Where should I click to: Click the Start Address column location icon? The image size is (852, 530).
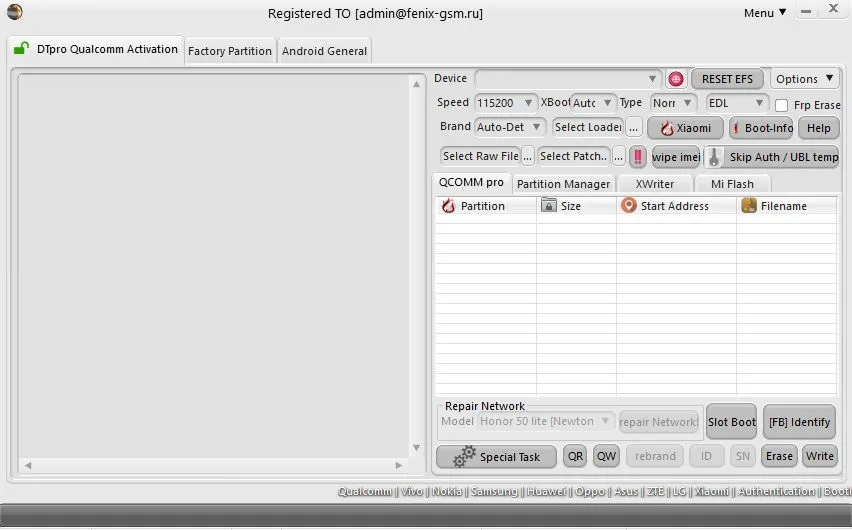coord(629,205)
